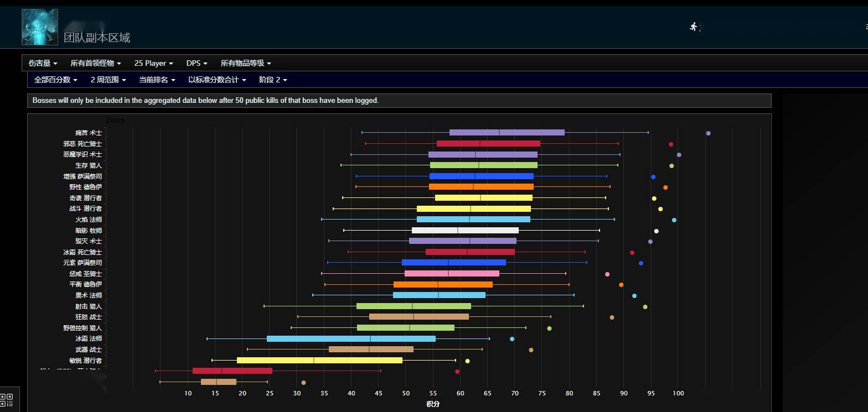This screenshot has height=412, width=868.
Task: Select the 冰霜 法师 row label
Action: [89, 338]
